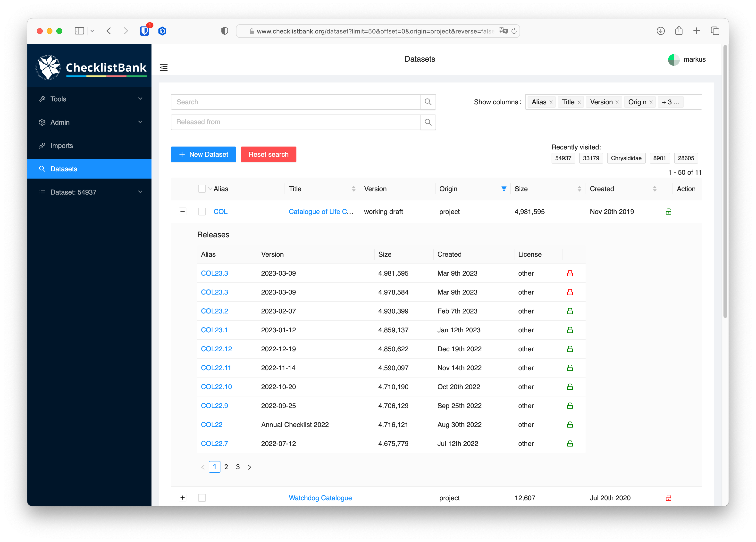Collapse the sidebar using the indent icon

[164, 67]
